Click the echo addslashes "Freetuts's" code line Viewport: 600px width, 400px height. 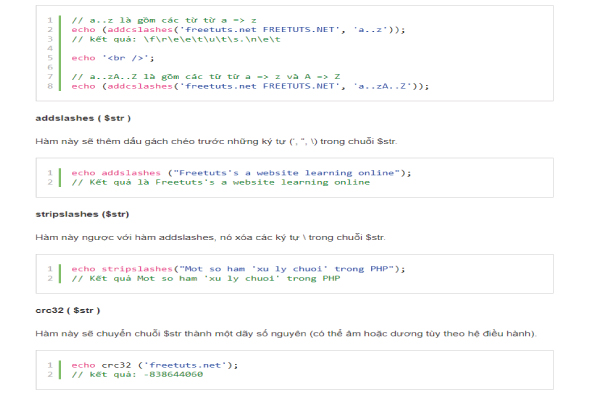[x=241, y=172]
